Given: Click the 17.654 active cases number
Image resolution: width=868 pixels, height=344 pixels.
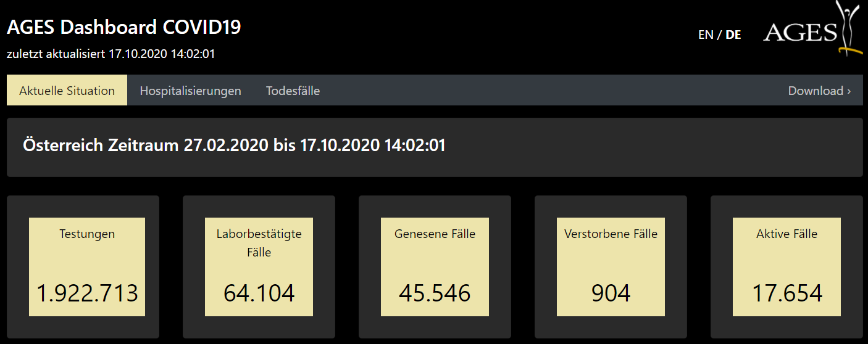Looking at the screenshot, I should tap(787, 293).
